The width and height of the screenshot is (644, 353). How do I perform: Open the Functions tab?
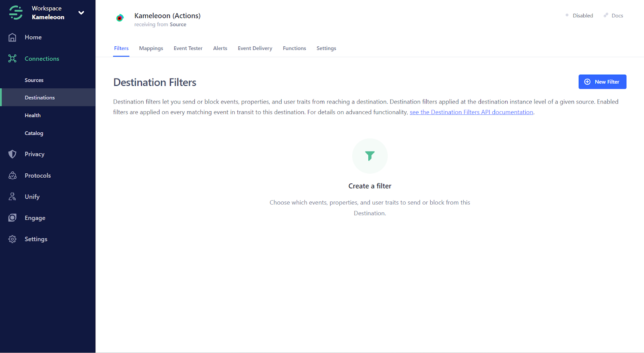pyautogui.click(x=294, y=48)
